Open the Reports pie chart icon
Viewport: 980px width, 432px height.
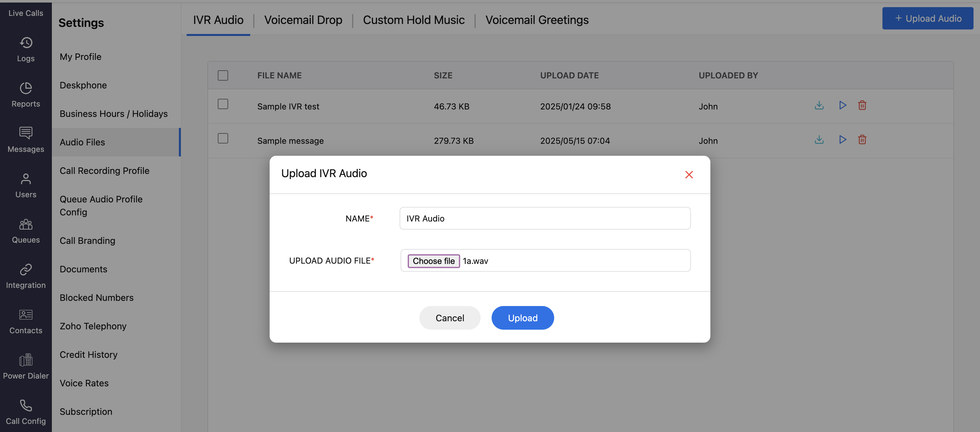click(x=26, y=88)
